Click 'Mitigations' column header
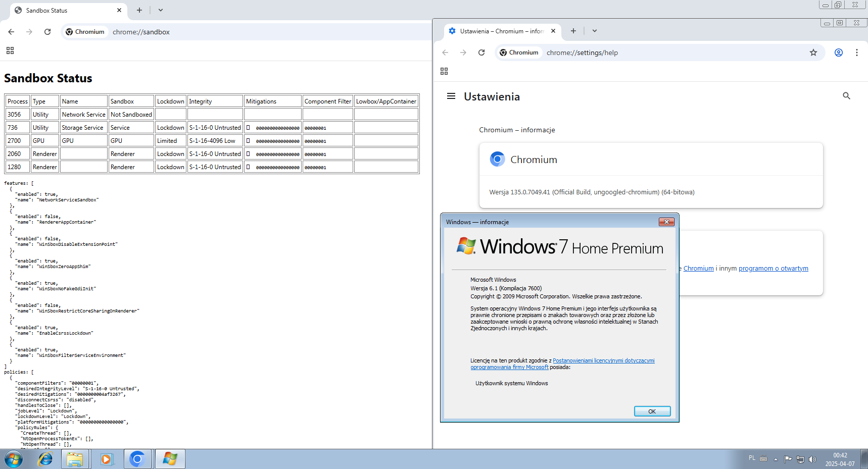This screenshot has height=469, width=868. (273, 101)
